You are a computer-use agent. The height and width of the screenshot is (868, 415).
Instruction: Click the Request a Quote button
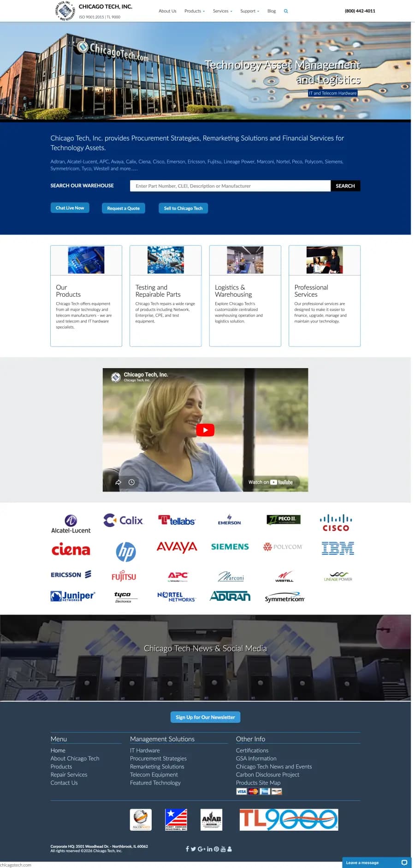pyautogui.click(x=124, y=208)
